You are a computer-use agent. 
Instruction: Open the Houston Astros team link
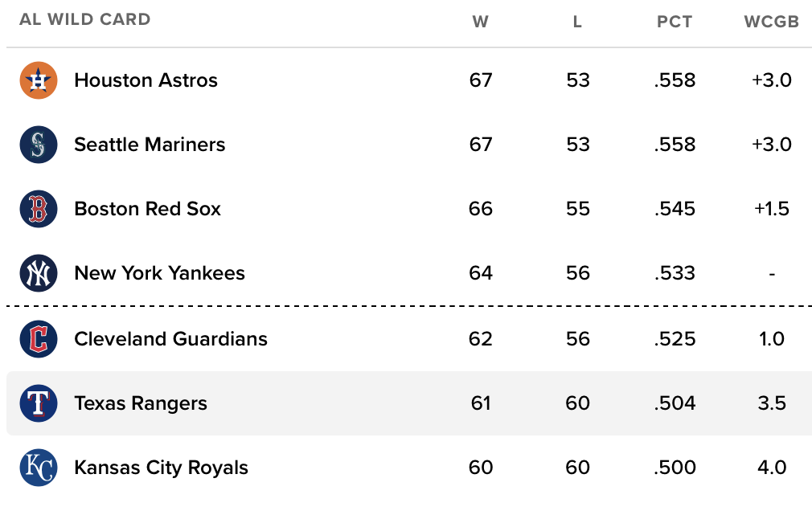(146, 80)
